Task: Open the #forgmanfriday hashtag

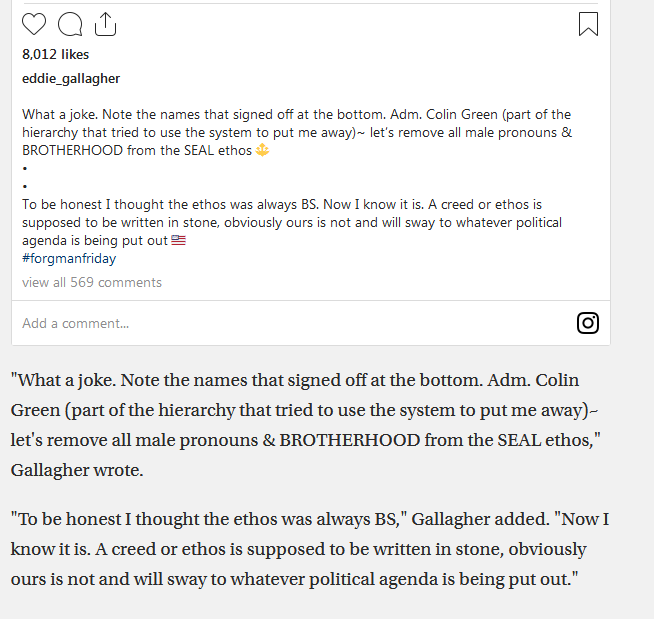Action: click(69, 259)
